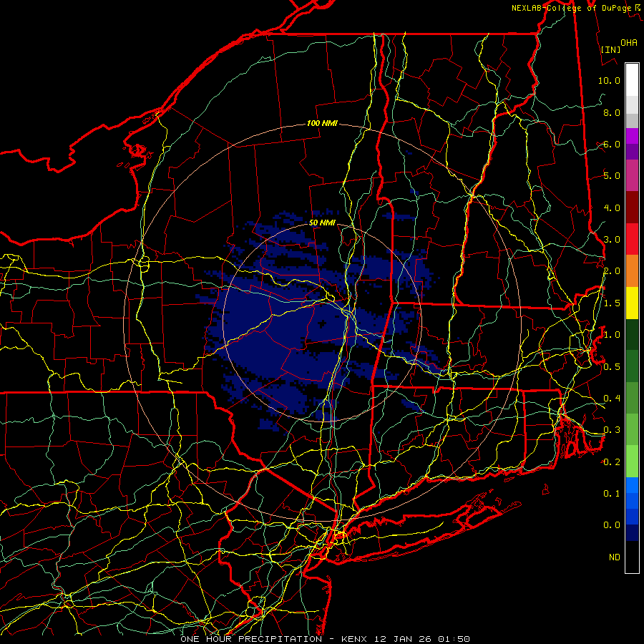Click the 100 NMI range ring label
This screenshot has height=644, width=644.
tap(322, 123)
